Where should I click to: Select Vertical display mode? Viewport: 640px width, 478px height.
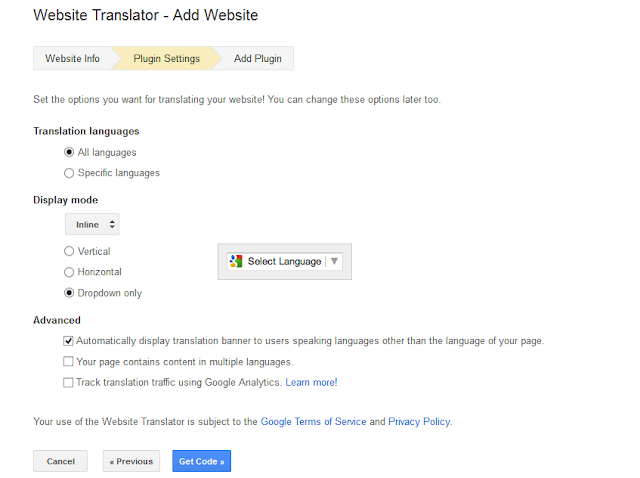pyautogui.click(x=68, y=251)
